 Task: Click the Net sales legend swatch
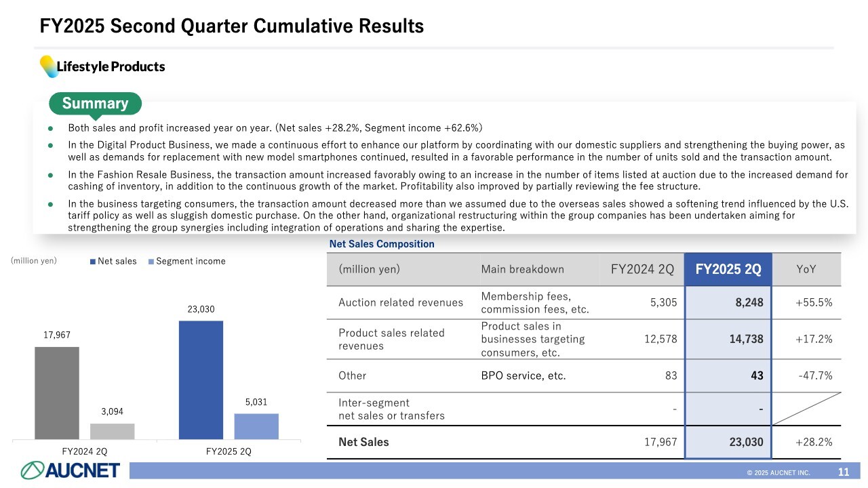93,262
